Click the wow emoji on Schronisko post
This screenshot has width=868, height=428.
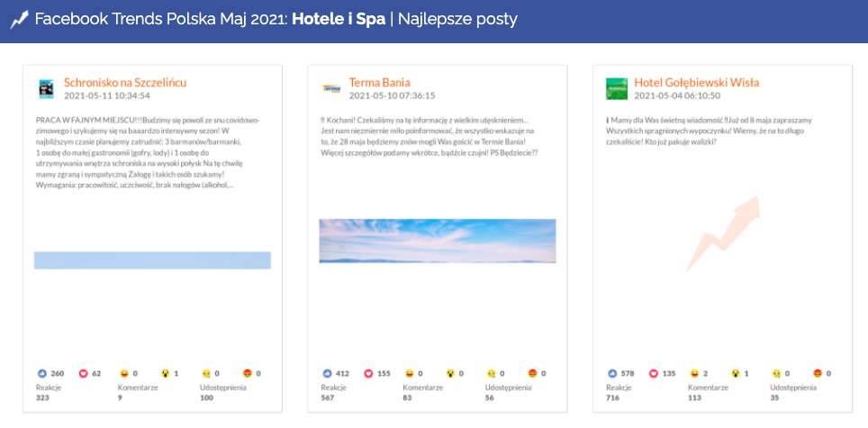[165, 373]
